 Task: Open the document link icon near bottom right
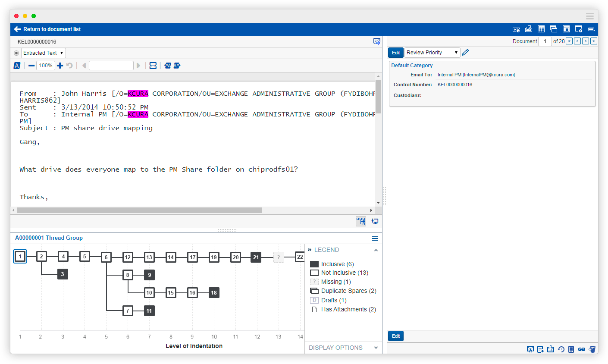(582, 349)
